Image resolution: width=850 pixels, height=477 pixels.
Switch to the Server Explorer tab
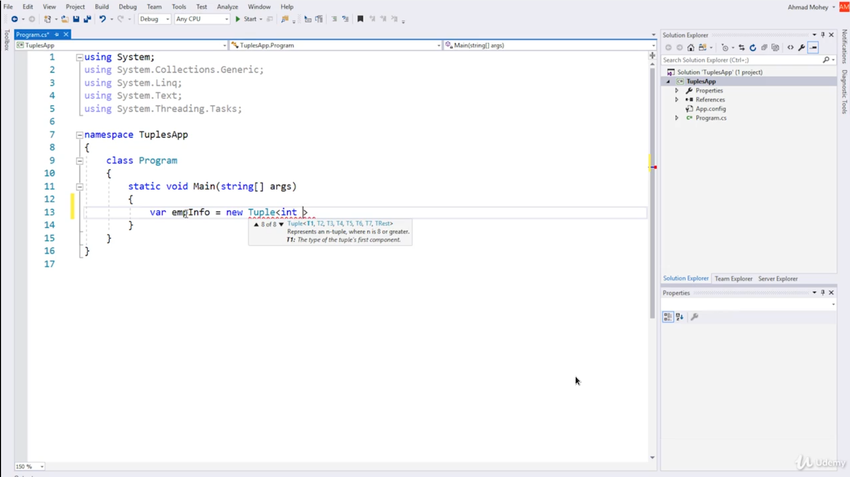point(778,279)
